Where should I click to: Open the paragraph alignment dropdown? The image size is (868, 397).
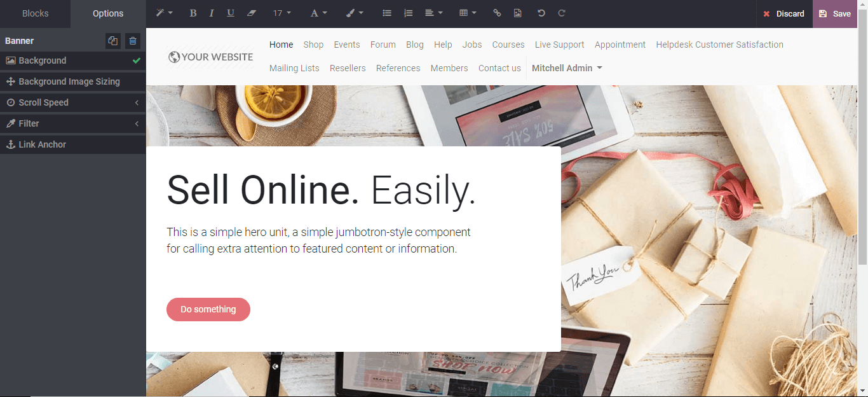(434, 13)
